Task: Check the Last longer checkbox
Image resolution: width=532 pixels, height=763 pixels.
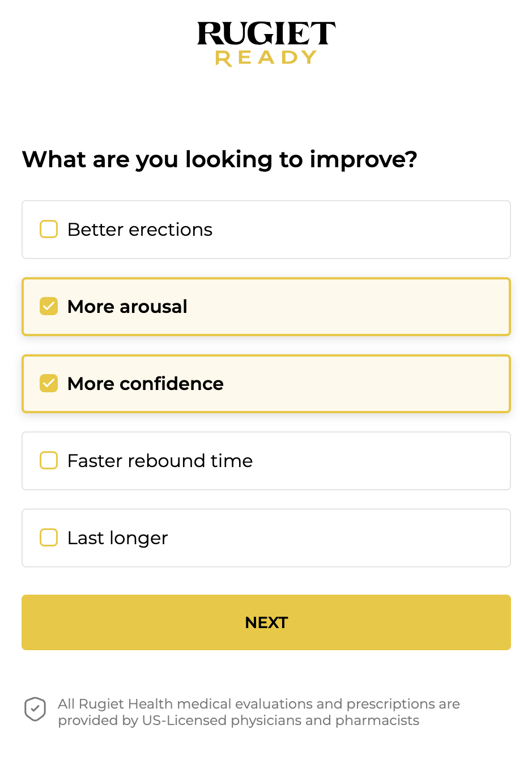Action: click(x=49, y=538)
